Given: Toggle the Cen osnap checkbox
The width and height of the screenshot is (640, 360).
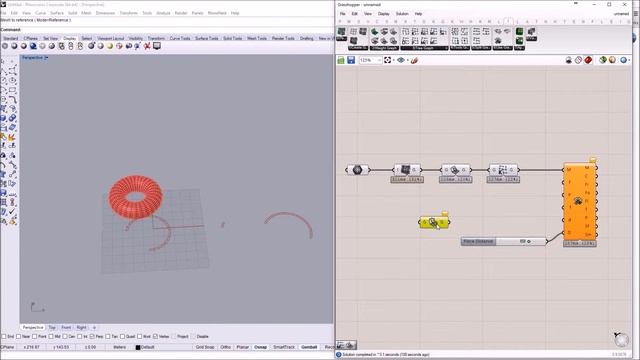Looking at the screenshot, I should (x=64, y=337).
